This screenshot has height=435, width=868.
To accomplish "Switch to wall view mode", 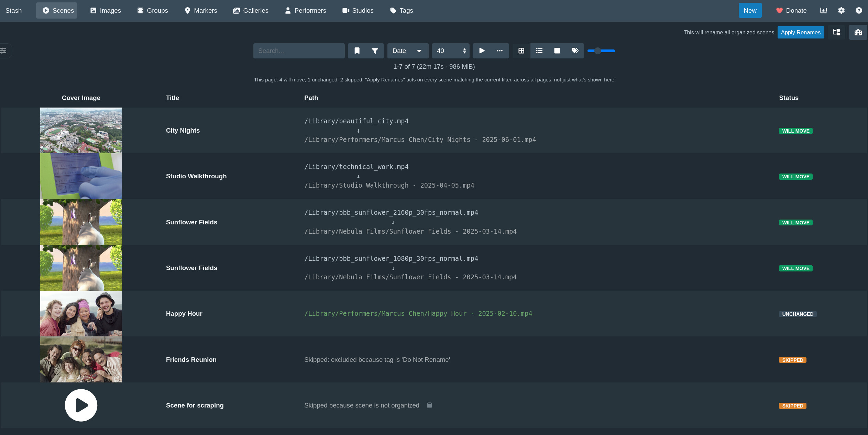I will tap(557, 51).
